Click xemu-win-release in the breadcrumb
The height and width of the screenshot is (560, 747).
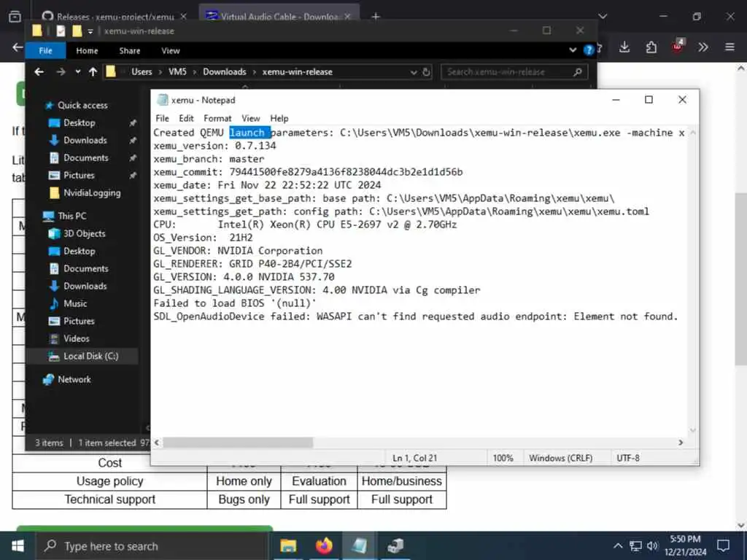(298, 72)
